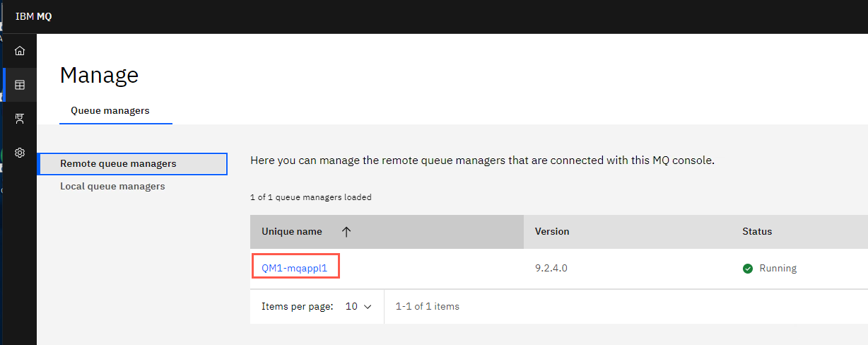
Task: Select Local queue managers in the side menu
Action: point(112,187)
